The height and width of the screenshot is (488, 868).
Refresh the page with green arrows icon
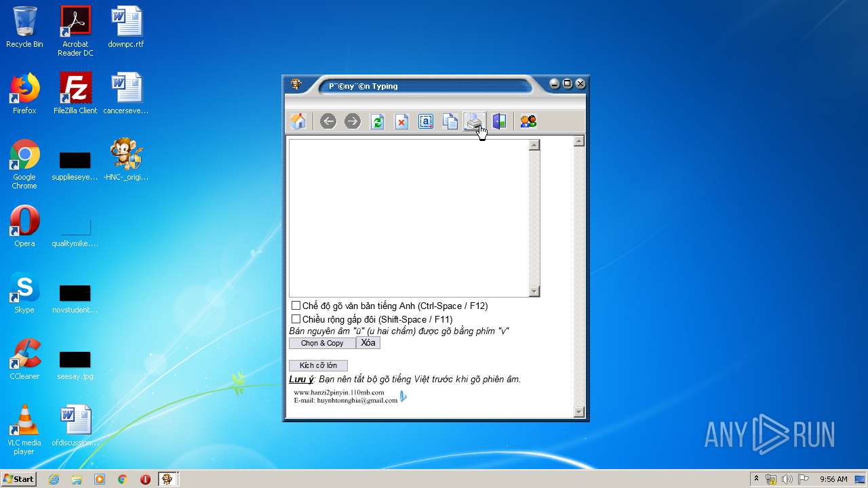click(x=378, y=121)
